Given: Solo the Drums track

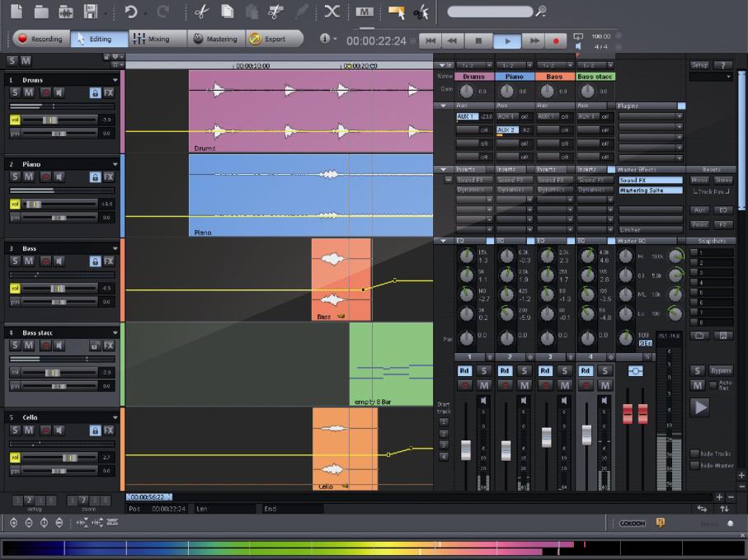Looking at the screenshot, I should tap(13, 92).
